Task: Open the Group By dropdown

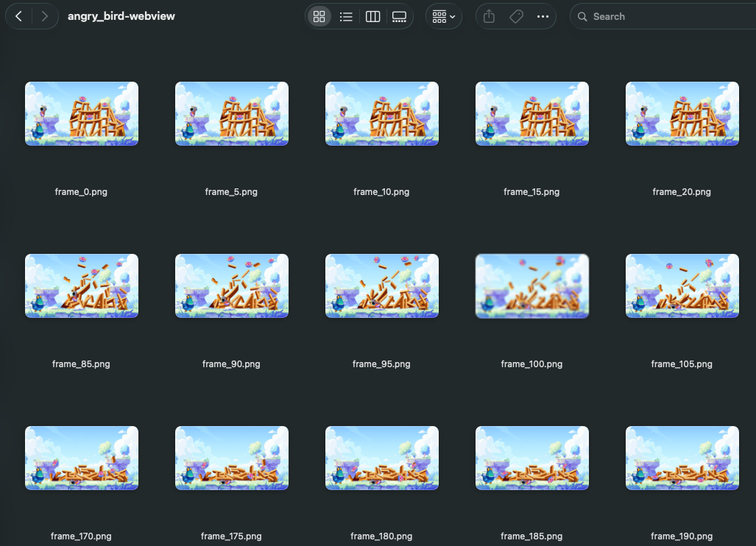Action: [x=439, y=15]
